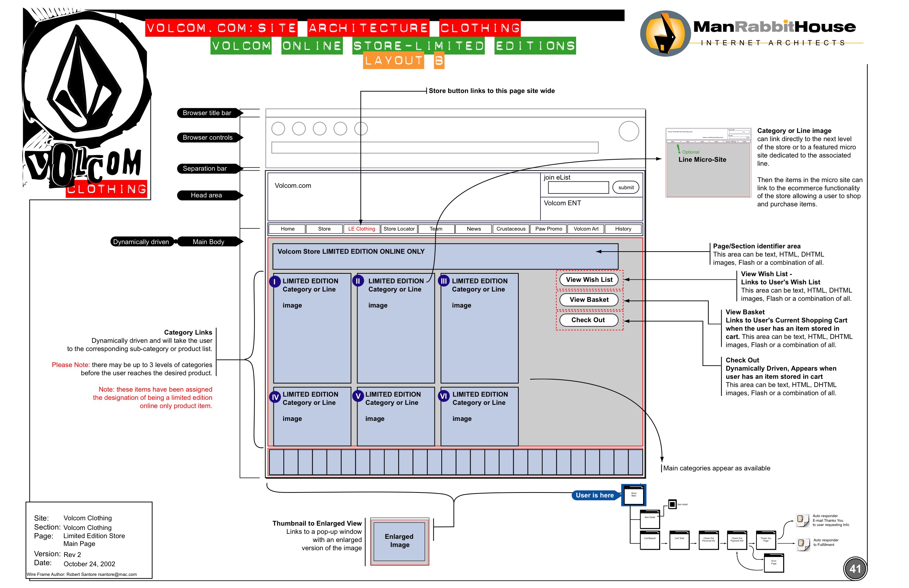Image resolution: width=909 pixels, height=588 pixels.
Task: Click the Enlarged Image thumbnail box
Action: click(399, 541)
